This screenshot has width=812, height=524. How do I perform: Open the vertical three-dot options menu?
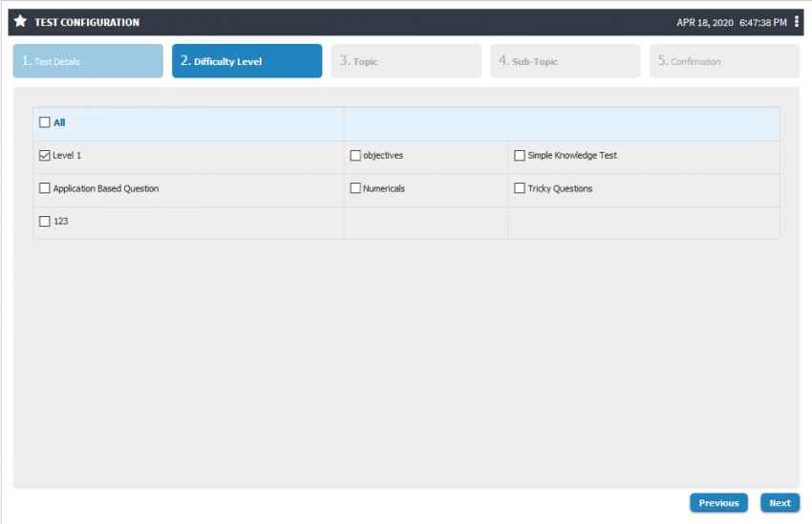click(x=797, y=21)
